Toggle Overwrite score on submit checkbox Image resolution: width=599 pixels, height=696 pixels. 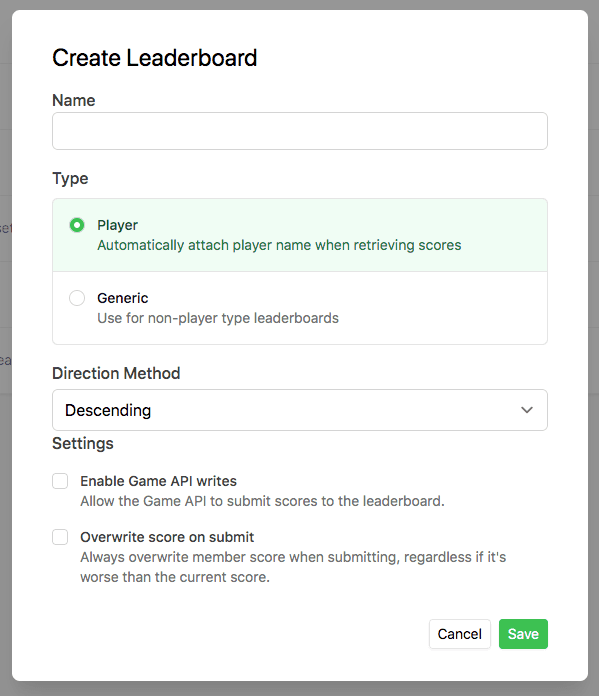click(x=60, y=537)
